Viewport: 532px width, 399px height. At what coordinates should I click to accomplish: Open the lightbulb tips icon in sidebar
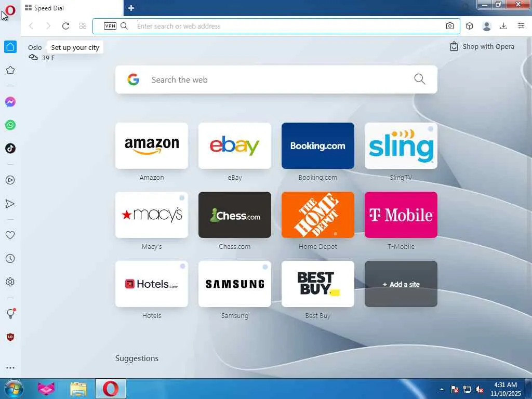(10, 313)
